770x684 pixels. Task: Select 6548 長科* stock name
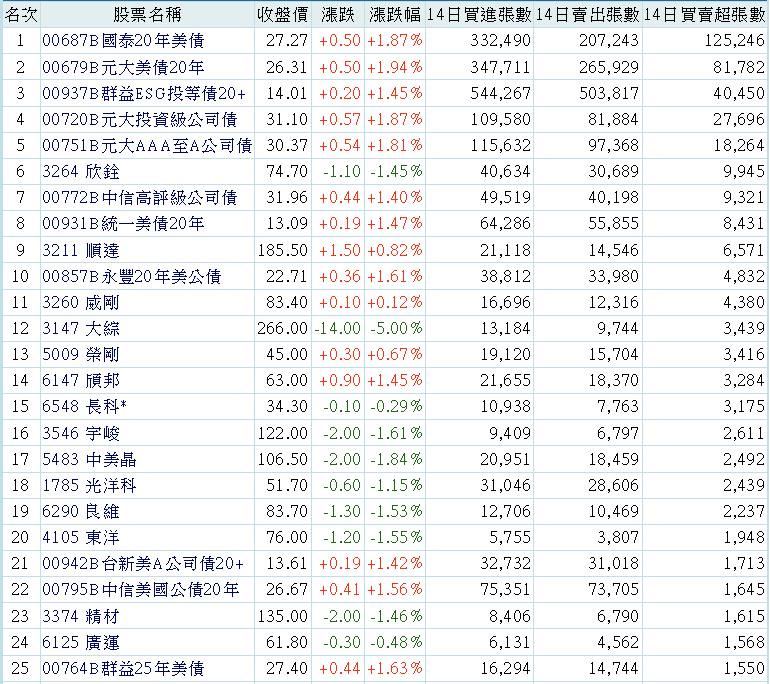click(x=85, y=406)
